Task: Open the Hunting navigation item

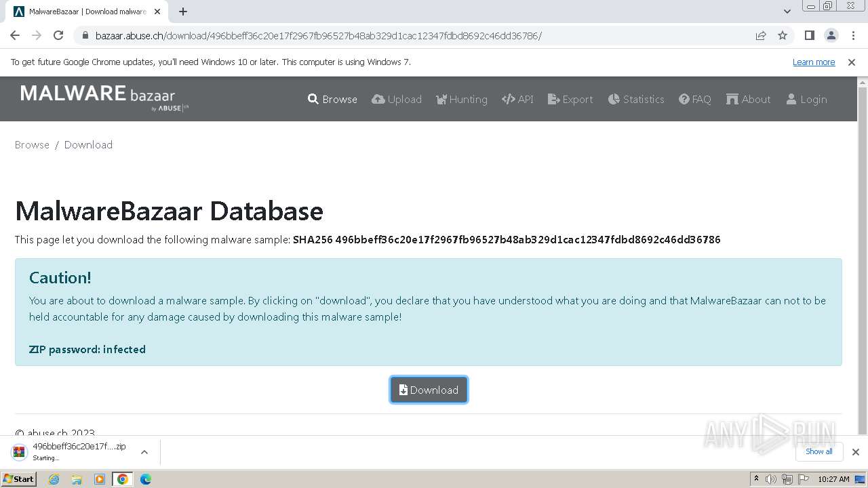Action: point(462,99)
